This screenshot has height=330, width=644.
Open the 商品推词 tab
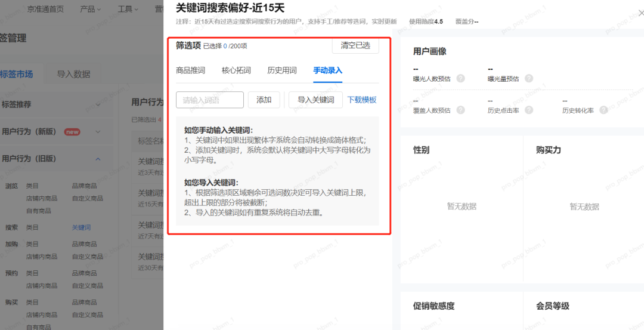click(x=190, y=70)
